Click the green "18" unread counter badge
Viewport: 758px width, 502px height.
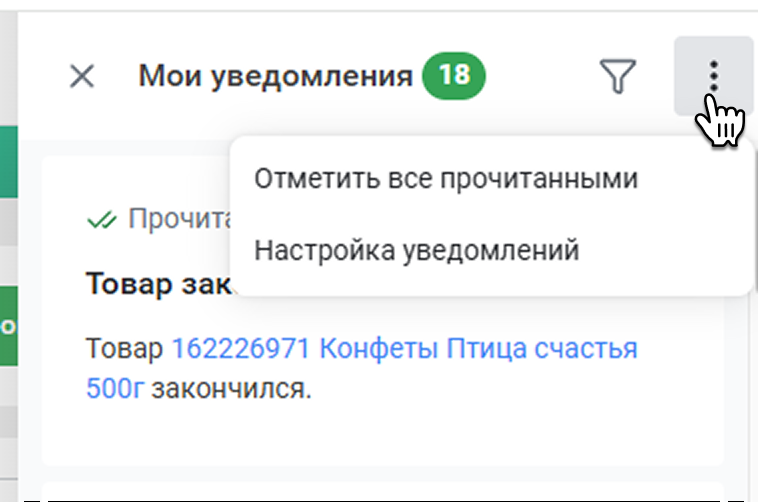point(453,76)
